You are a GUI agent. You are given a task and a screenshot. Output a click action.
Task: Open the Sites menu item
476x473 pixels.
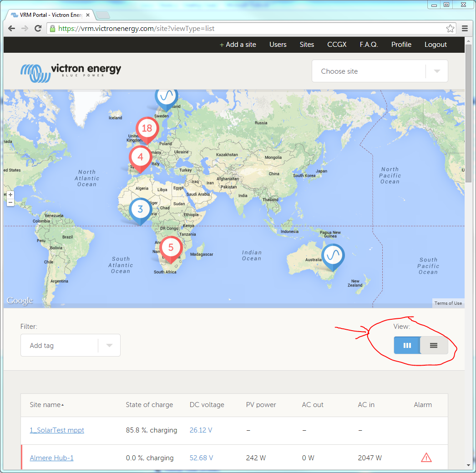(307, 45)
